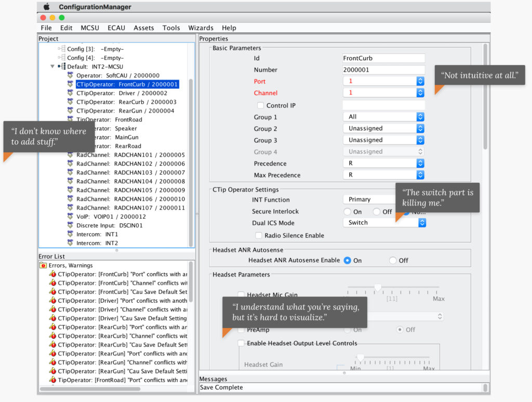Image resolution: width=532 pixels, height=402 pixels.
Task: Toggle the Headset Mic Gain checkbox
Action: (241, 294)
